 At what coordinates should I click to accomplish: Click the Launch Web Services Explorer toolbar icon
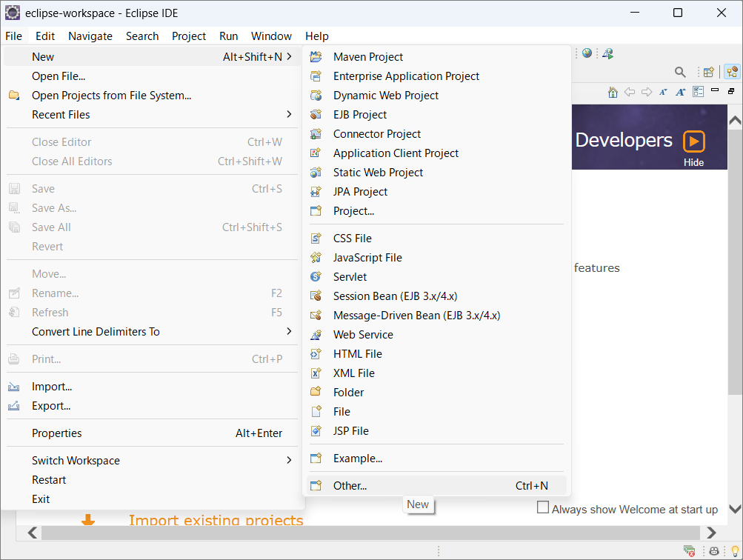pyautogui.click(x=608, y=53)
